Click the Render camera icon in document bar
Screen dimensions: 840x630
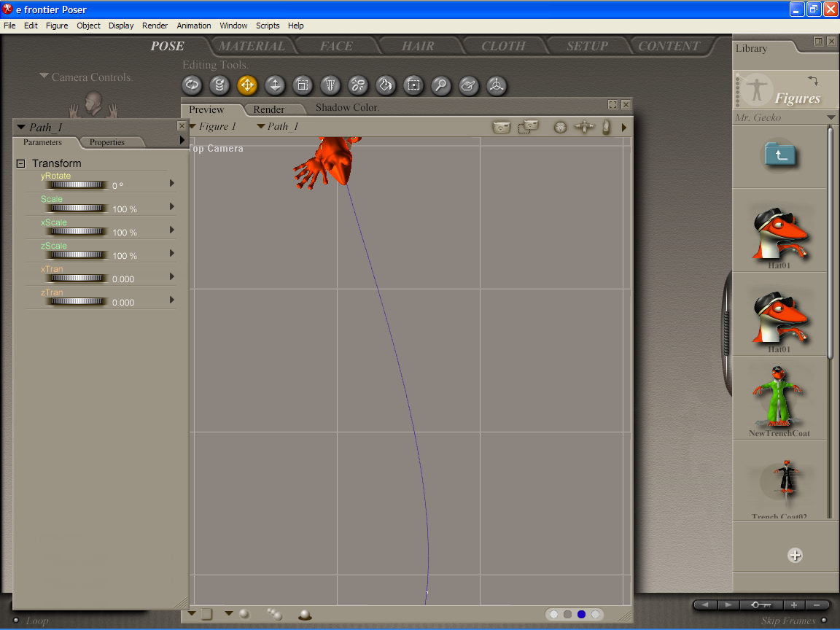click(x=502, y=127)
